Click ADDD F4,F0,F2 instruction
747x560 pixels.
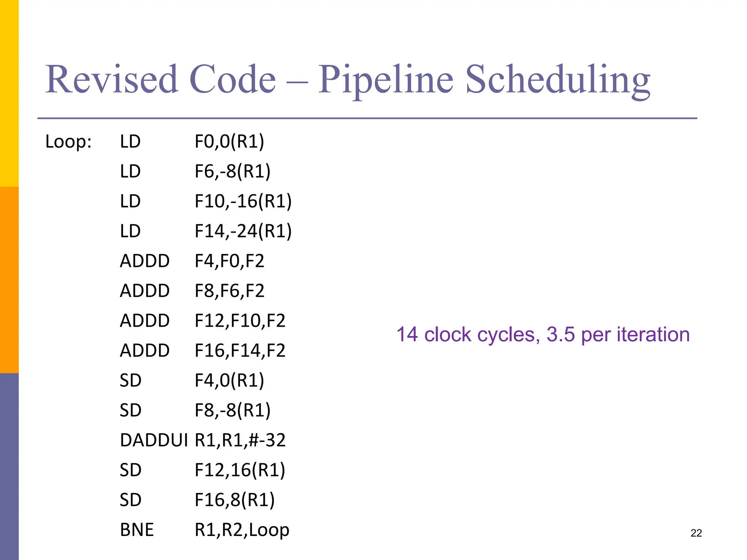192,261
